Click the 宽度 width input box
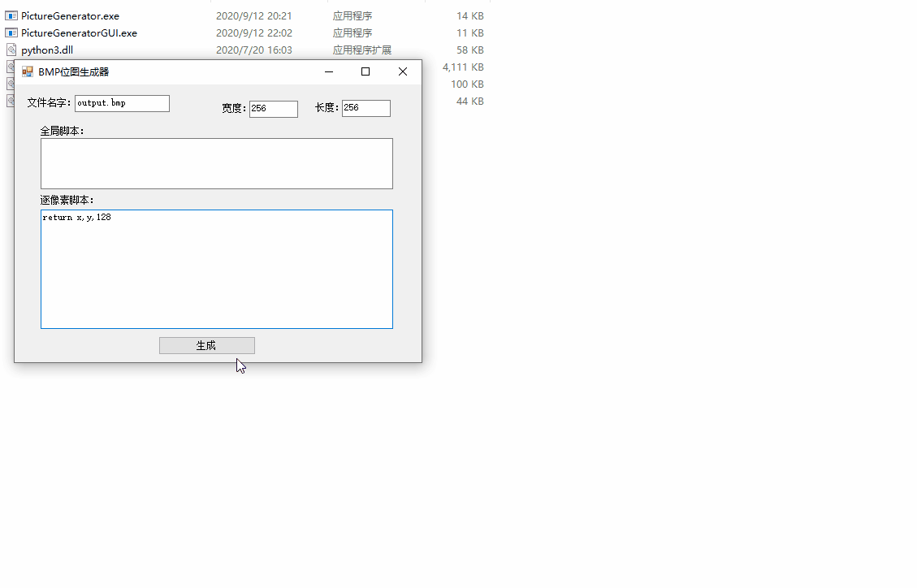The height and width of the screenshot is (588, 917). [273, 108]
